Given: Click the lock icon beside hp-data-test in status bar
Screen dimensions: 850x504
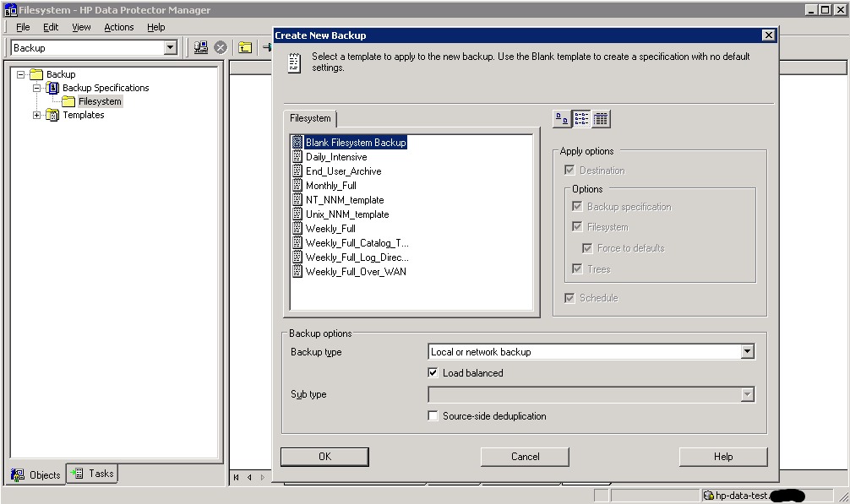Looking at the screenshot, I should pos(708,495).
